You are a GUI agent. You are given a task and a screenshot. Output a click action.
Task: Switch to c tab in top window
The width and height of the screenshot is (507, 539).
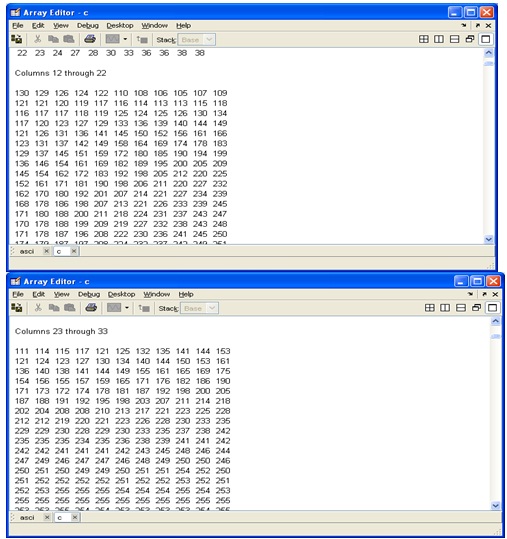point(59,252)
